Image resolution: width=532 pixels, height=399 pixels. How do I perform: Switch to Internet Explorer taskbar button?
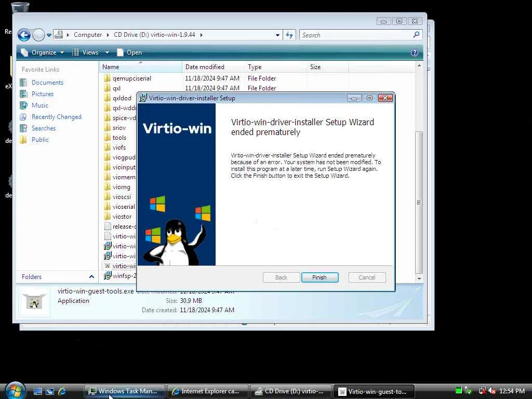pyautogui.click(x=208, y=391)
